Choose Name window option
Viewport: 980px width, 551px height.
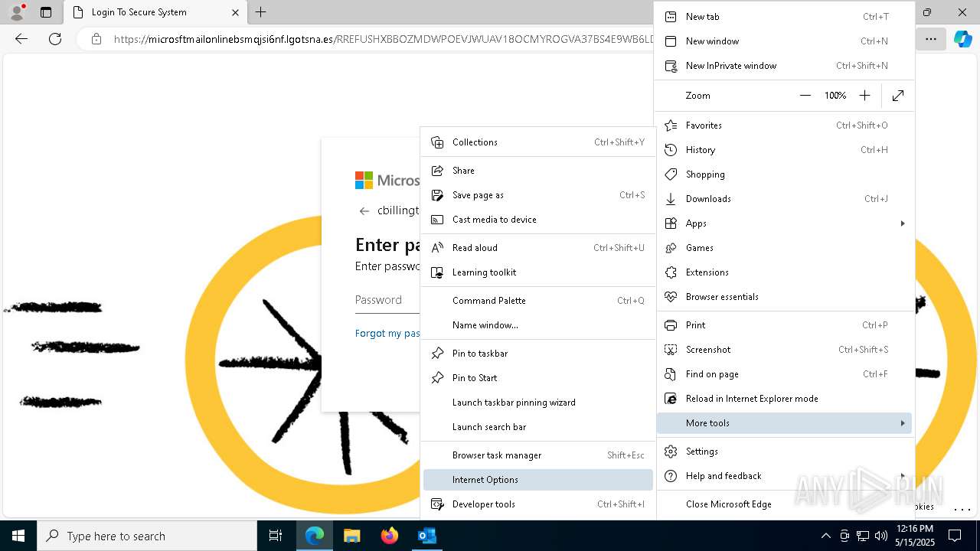coord(537,325)
